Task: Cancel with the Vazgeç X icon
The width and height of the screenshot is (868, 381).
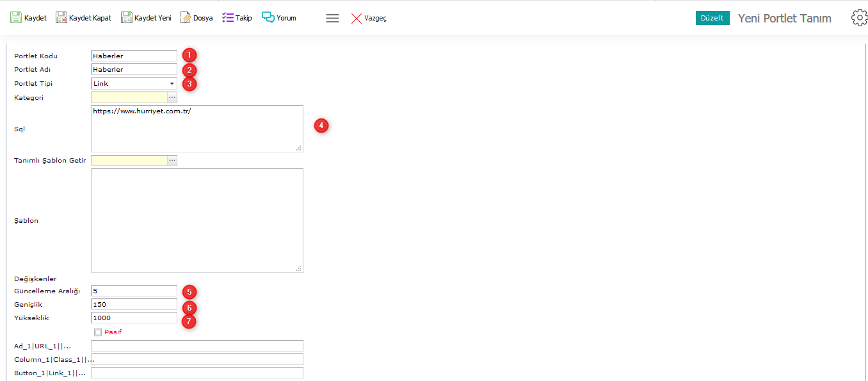Action: pos(357,19)
